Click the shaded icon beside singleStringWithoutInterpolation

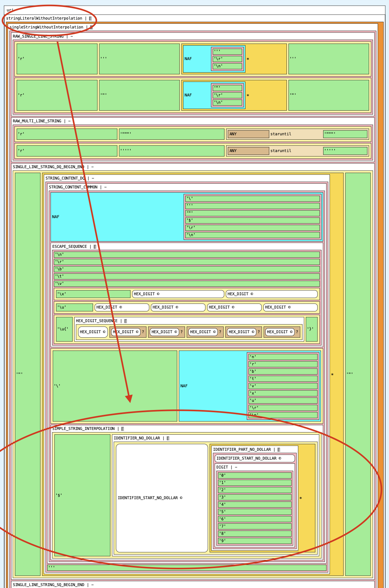coord(91,27)
